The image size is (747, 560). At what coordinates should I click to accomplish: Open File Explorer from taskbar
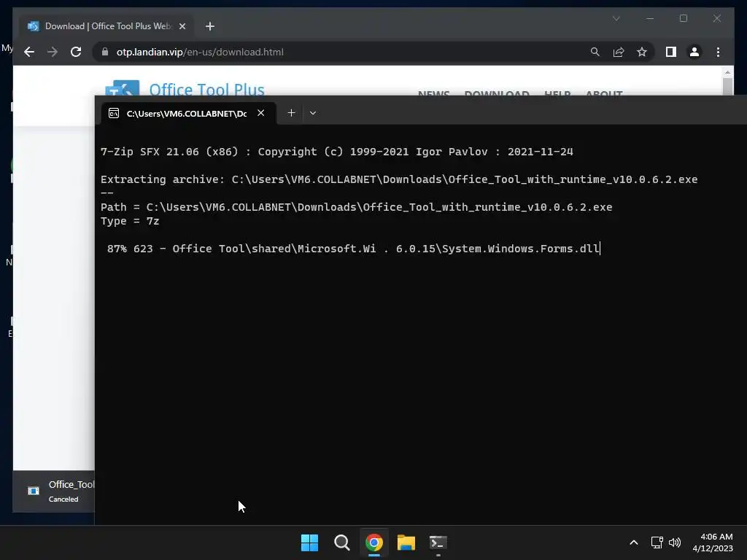[x=406, y=542]
